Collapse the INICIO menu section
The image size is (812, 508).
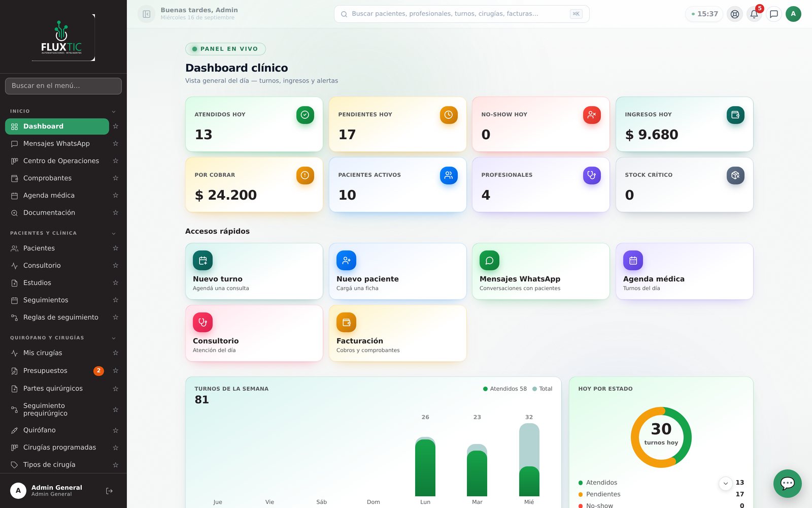(114, 111)
